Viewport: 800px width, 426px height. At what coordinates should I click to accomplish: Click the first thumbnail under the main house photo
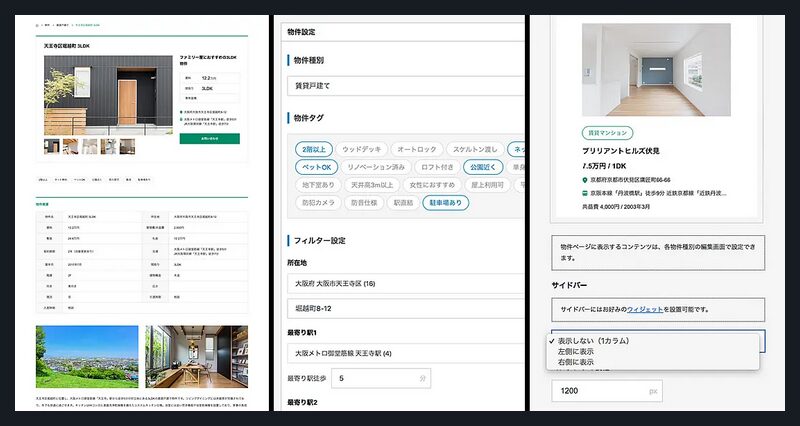pyautogui.click(x=52, y=146)
